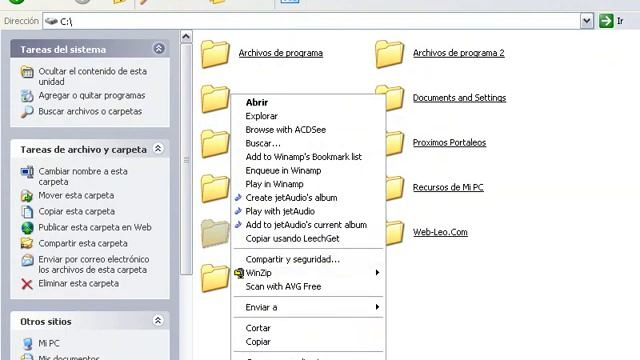640x360 pixels.
Task: Collapse the Tareas de archivo y carpeta panel
Action: click(158, 149)
